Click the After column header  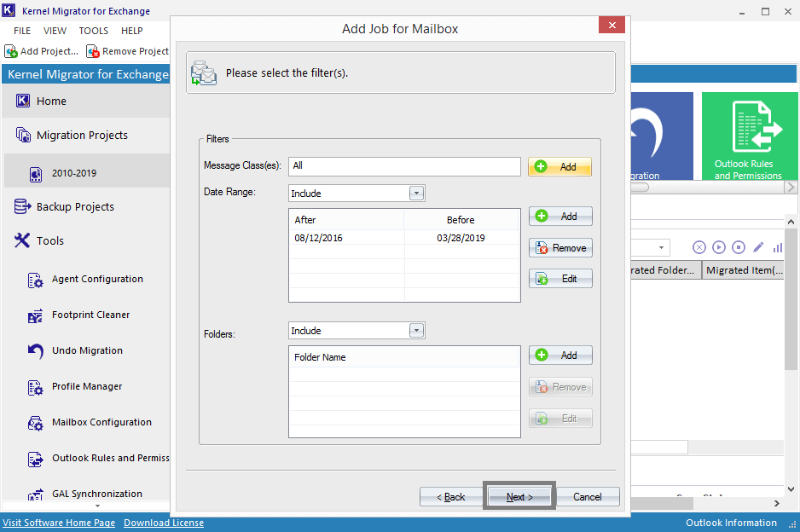(x=346, y=220)
